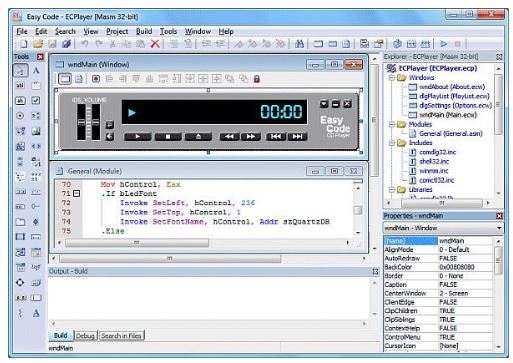
Task: Click the player's Stop button
Action: (168, 136)
